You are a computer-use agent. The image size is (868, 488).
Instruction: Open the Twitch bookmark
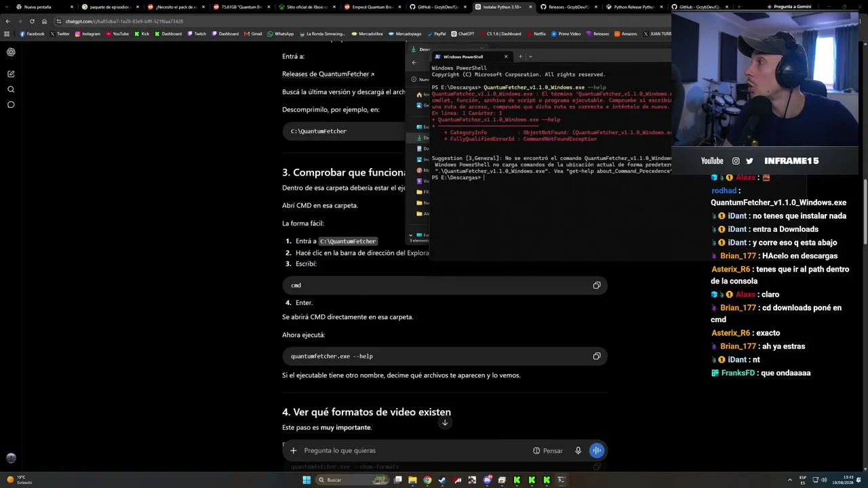(x=197, y=33)
